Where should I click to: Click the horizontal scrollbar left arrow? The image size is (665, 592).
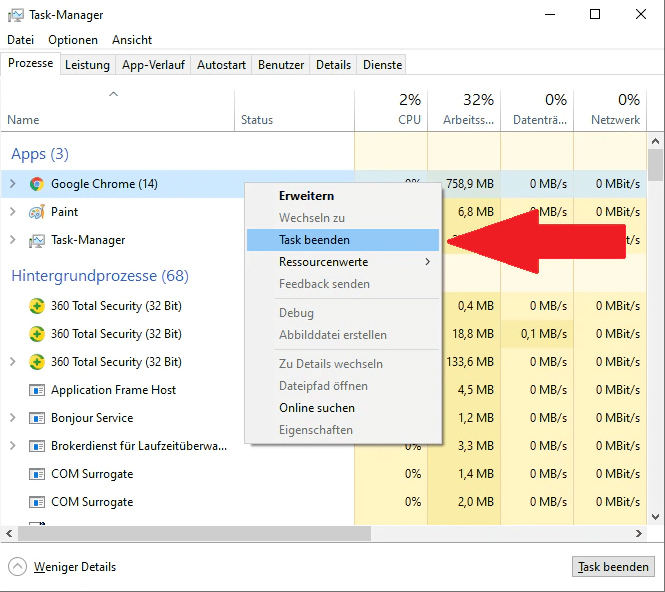point(9,533)
